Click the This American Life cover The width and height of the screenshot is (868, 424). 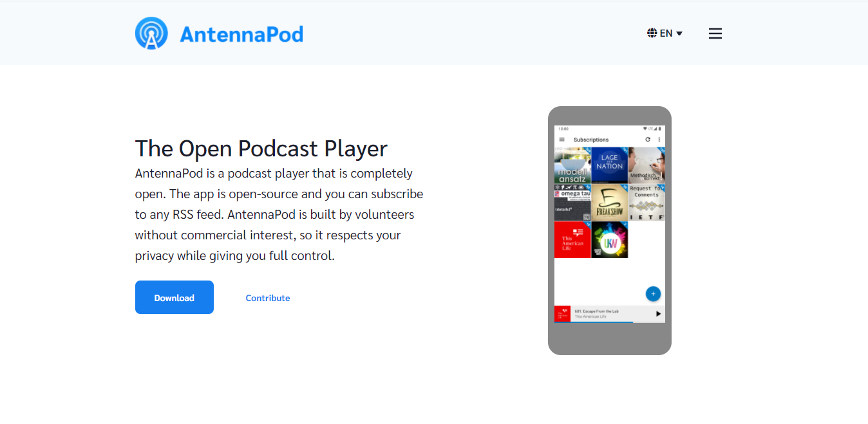click(x=572, y=240)
